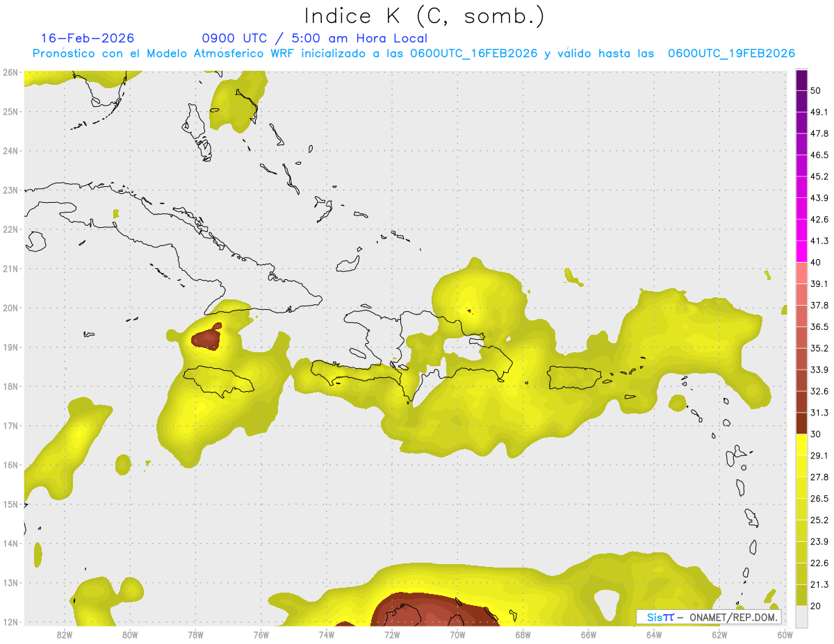Click the '23N' latitude label
Image resolution: width=834 pixels, height=644 pixels.
click(10, 190)
